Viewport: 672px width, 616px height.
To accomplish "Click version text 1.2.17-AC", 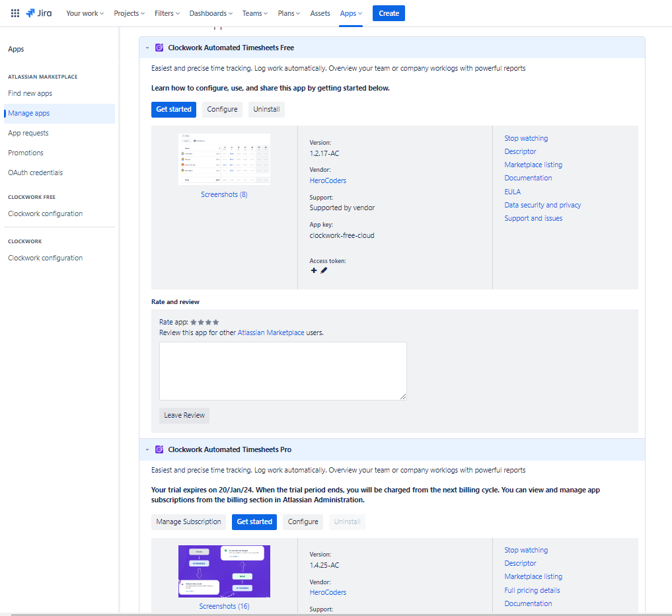I will coord(324,153).
